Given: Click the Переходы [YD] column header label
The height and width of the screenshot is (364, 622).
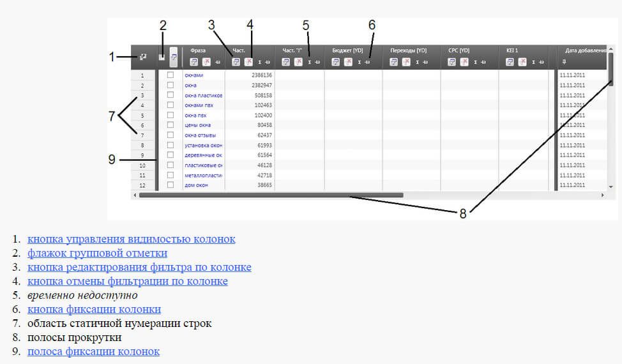Looking at the screenshot, I should [x=408, y=50].
